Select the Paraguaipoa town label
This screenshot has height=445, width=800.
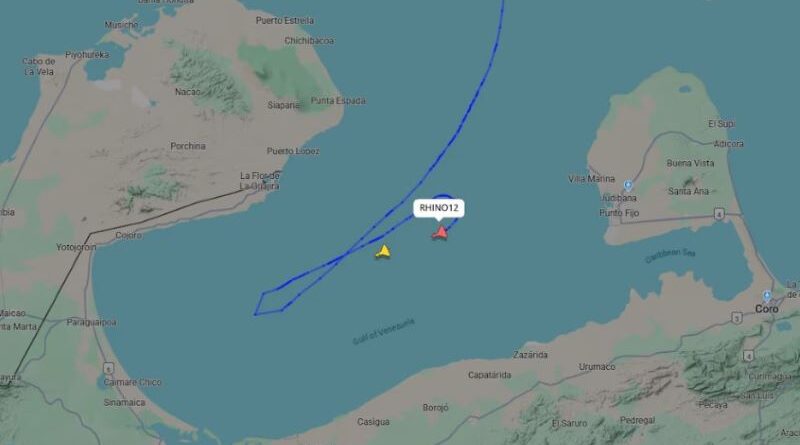click(x=91, y=323)
